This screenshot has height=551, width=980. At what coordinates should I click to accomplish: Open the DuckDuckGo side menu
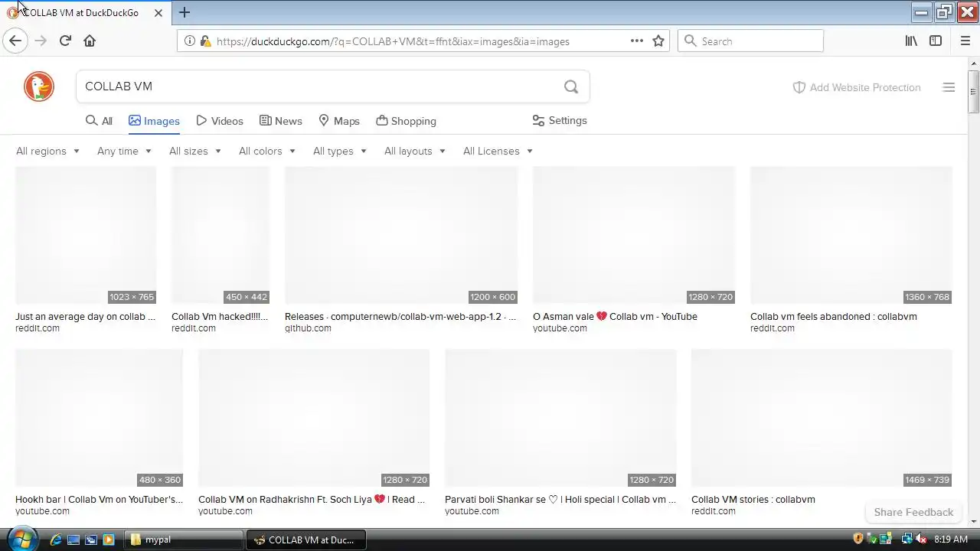click(949, 87)
